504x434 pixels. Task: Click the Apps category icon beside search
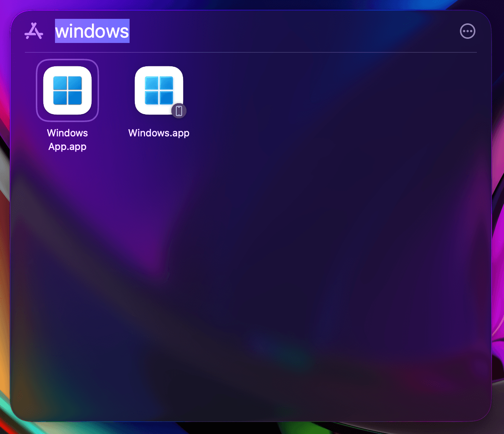pyautogui.click(x=34, y=31)
